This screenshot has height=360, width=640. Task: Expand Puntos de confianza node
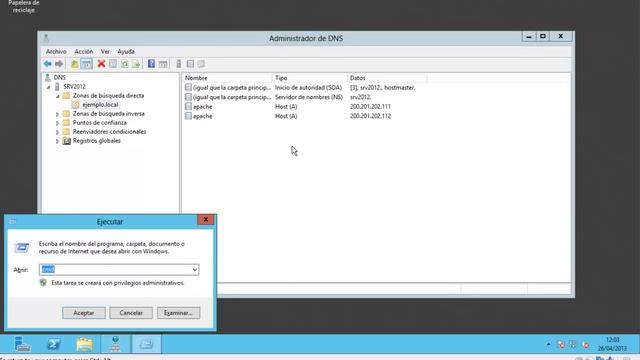pyautogui.click(x=58, y=123)
